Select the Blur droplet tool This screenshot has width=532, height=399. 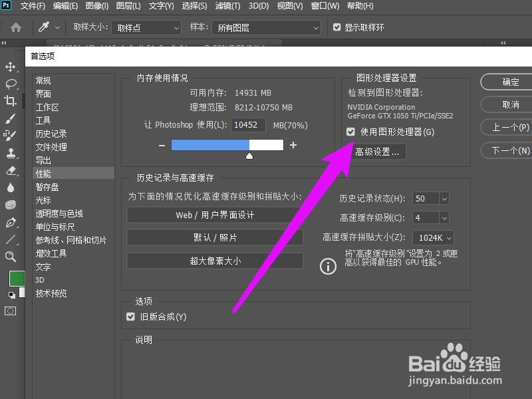pyautogui.click(x=11, y=188)
